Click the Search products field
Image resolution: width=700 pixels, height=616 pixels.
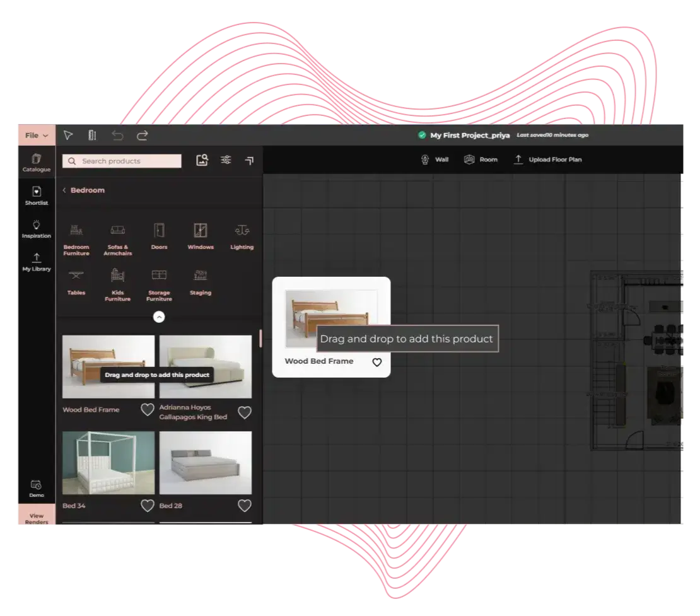click(122, 161)
